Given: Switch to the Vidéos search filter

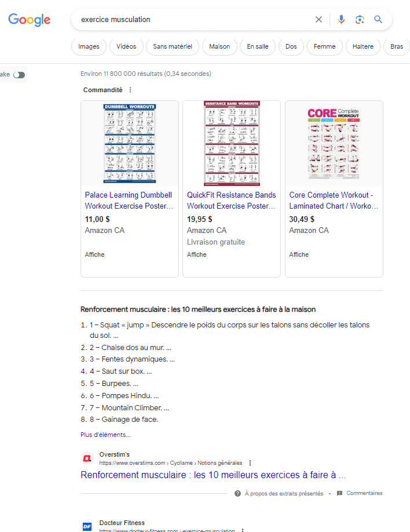Looking at the screenshot, I should click(126, 46).
